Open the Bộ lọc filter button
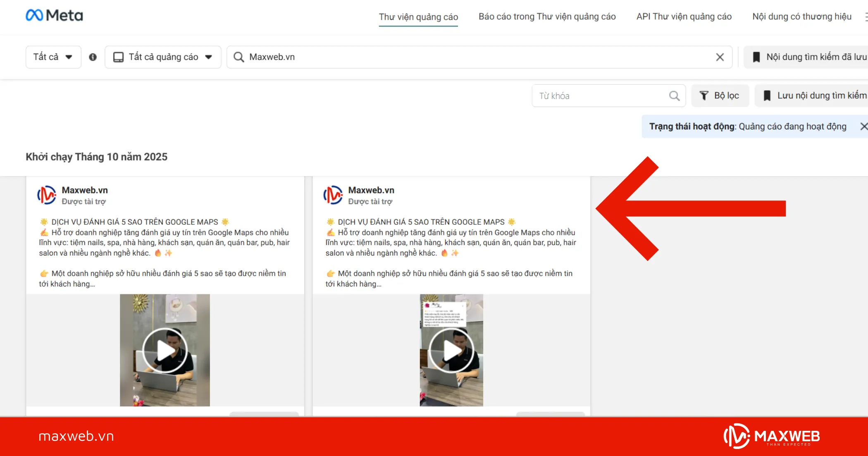 [720, 96]
